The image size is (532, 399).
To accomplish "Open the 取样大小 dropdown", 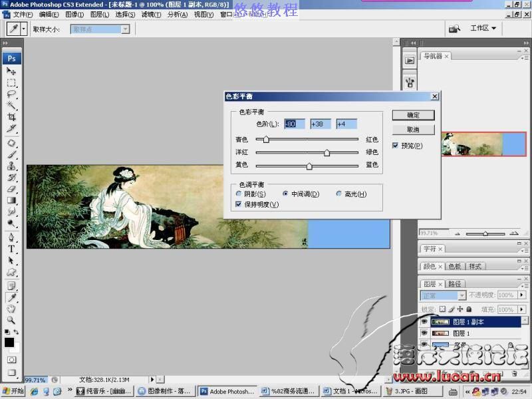I will [125, 29].
